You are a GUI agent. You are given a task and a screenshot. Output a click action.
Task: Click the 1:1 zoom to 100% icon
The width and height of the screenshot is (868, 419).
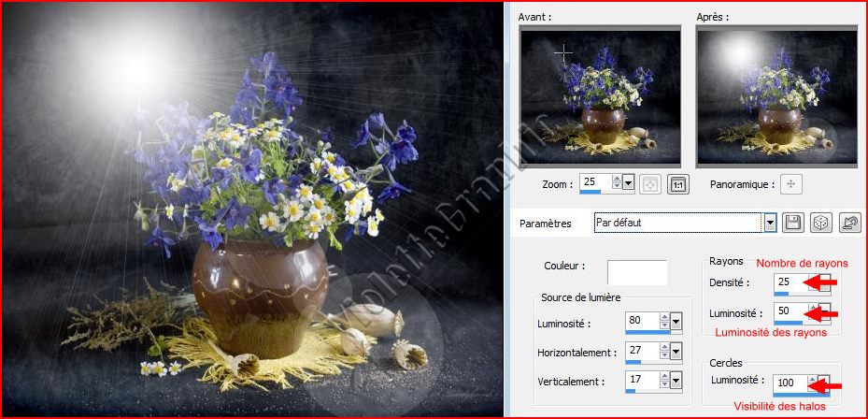678,184
